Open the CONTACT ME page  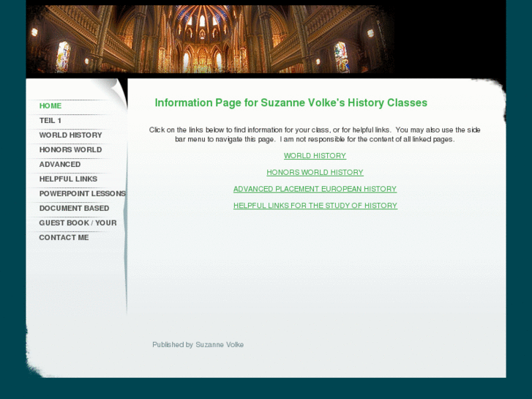pos(64,237)
